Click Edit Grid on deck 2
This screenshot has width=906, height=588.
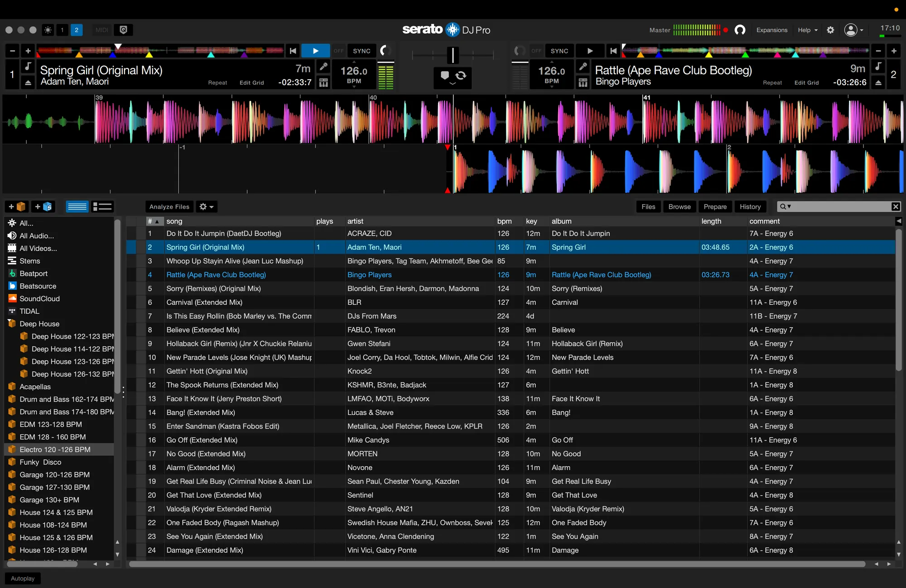coord(806,83)
